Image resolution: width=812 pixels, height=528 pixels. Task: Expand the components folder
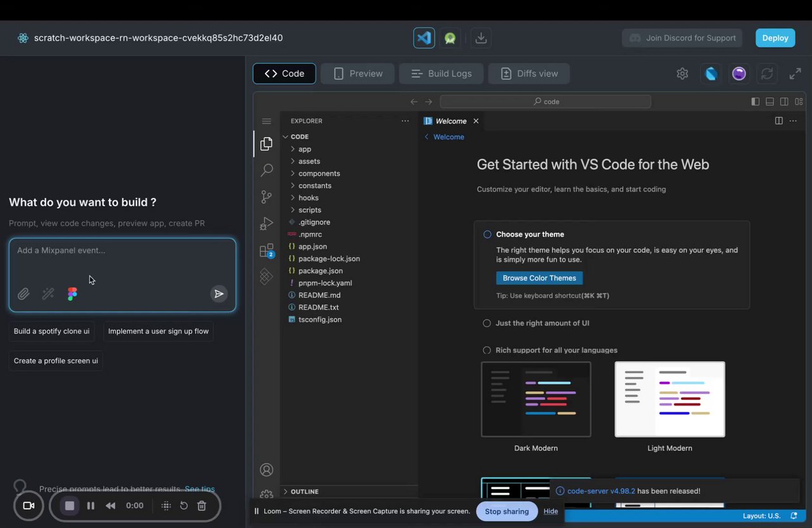[x=319, y=173]
